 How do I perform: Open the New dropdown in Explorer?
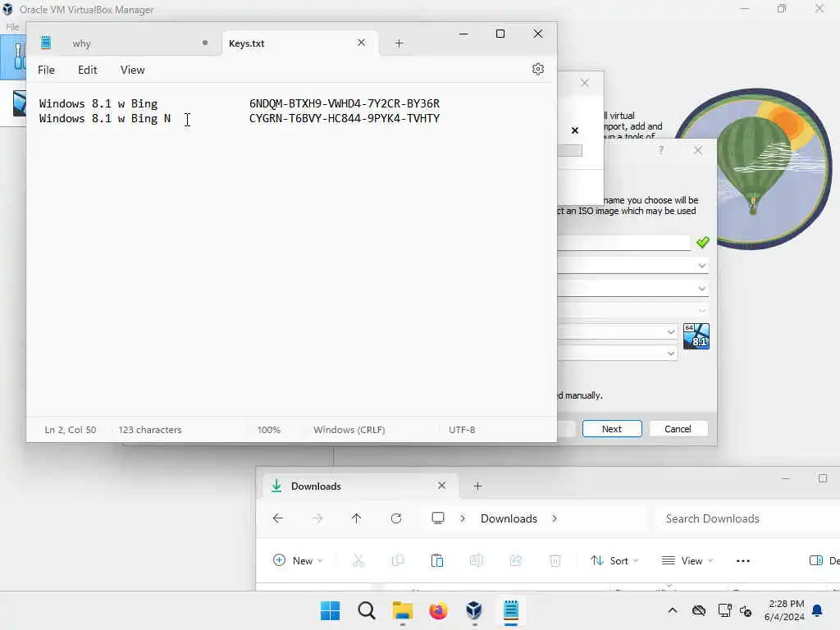coord(298,560)
